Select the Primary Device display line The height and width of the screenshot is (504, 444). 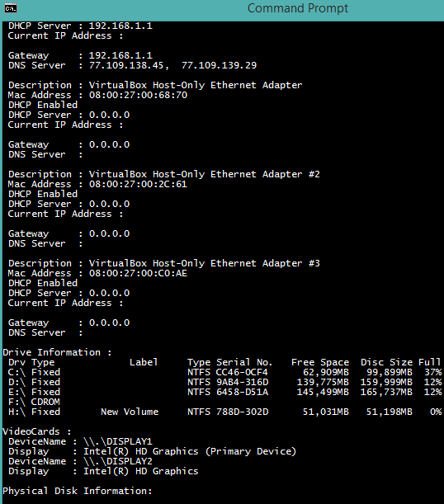pyautogui.click(x=152, y=451)
